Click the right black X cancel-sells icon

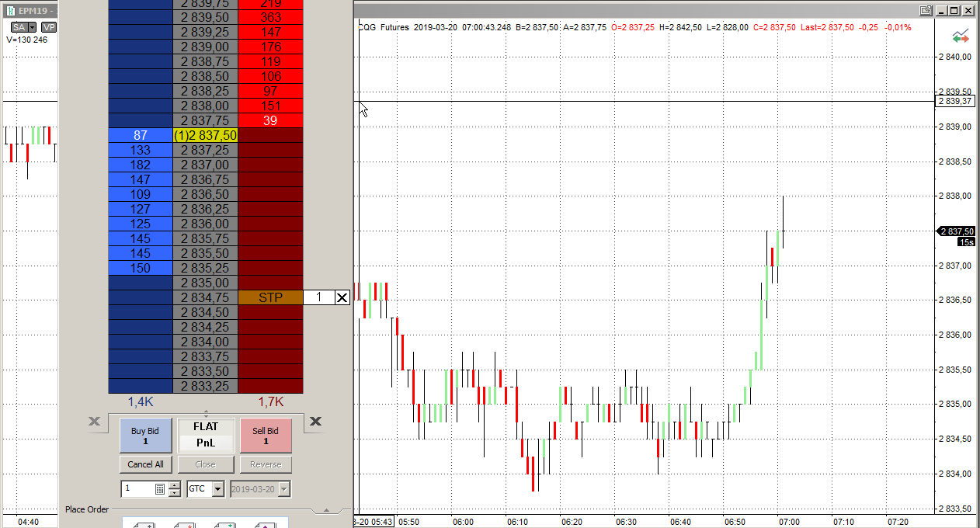(x=315, y=421)
